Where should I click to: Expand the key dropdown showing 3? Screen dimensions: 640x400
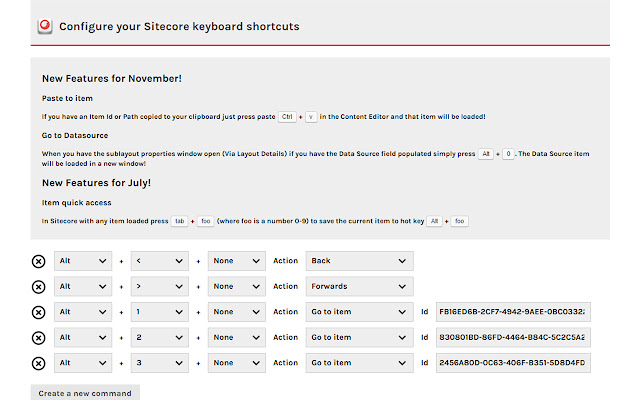[x=160, y=363]
